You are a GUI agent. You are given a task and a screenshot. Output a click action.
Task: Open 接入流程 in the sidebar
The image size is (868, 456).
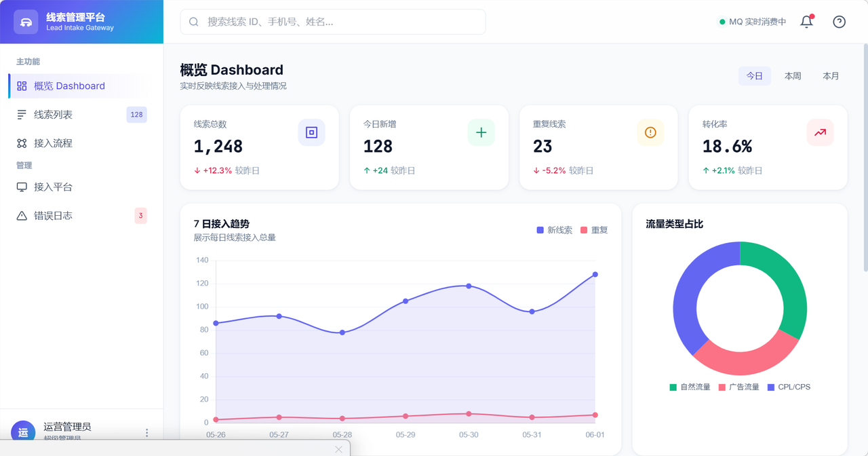(81, 143)
